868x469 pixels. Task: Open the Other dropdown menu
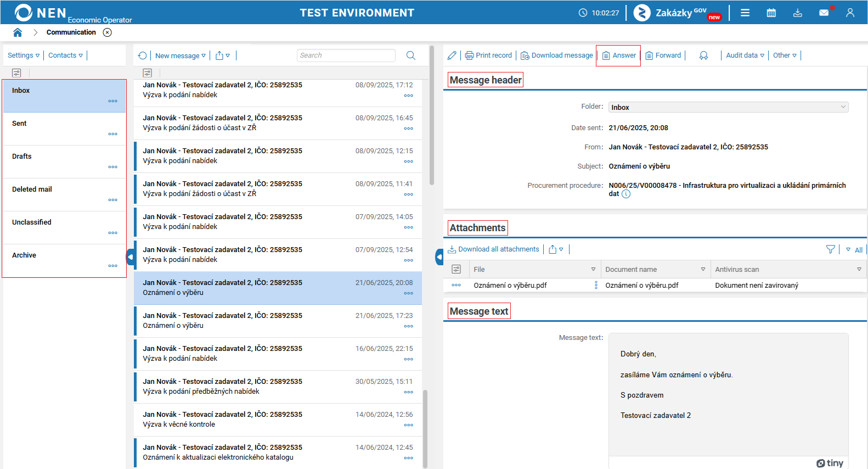click(785, 55)
